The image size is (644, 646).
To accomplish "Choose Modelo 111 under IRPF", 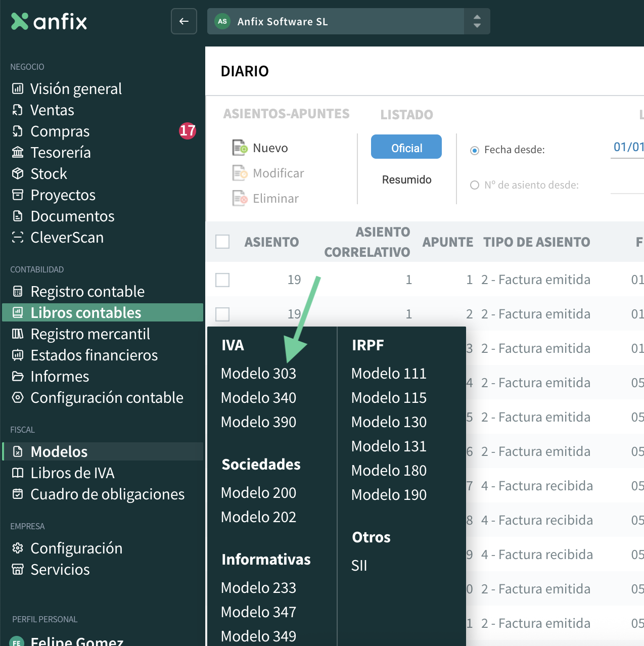I will pos(389,374).
